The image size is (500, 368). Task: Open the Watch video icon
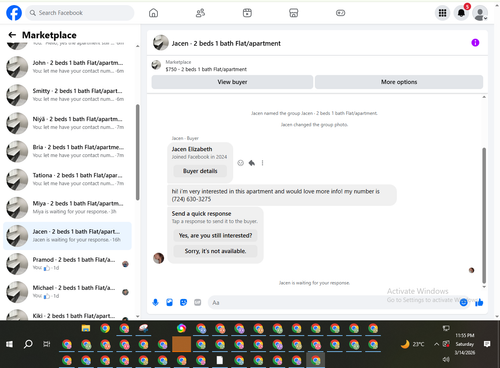pos(247,13)
